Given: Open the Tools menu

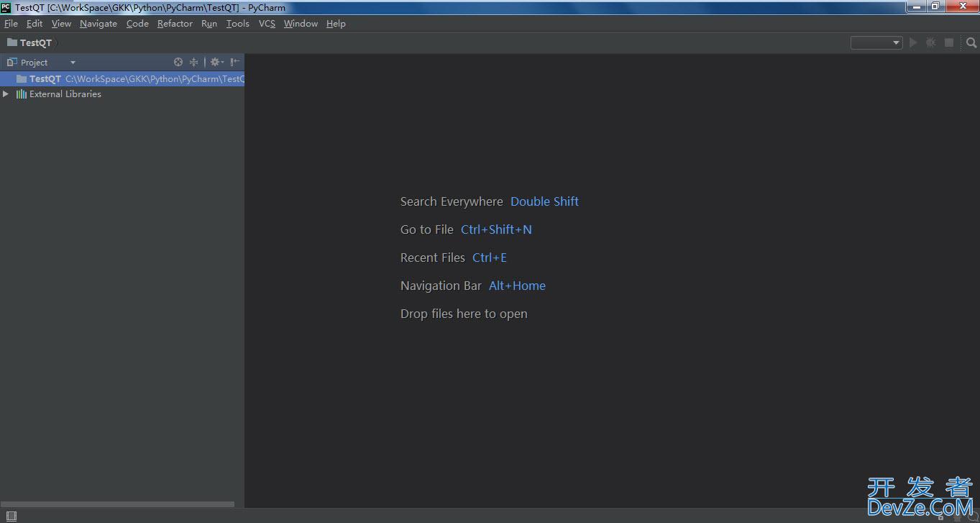Looking at the screenshot, I should (237, 24).
